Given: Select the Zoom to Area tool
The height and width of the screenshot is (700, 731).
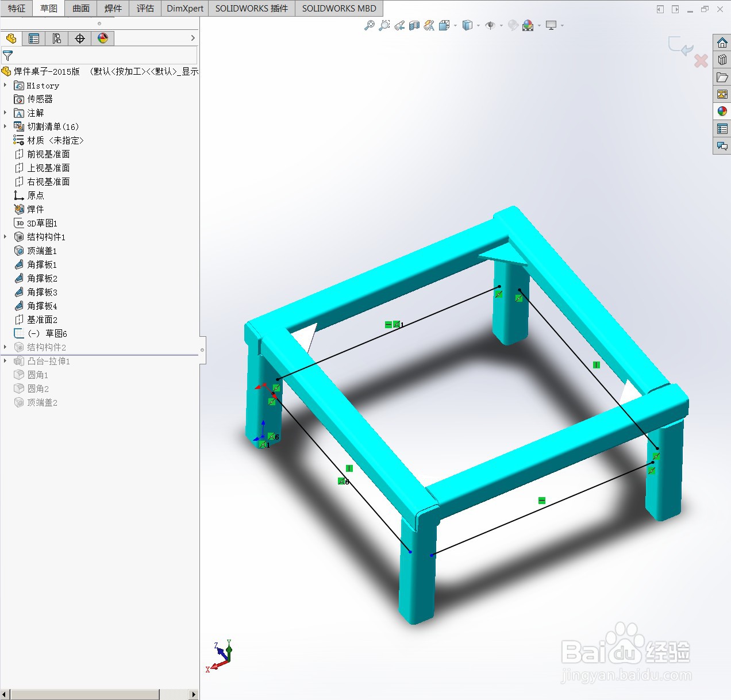Looking at the screenshot, I should pos(384,25).
